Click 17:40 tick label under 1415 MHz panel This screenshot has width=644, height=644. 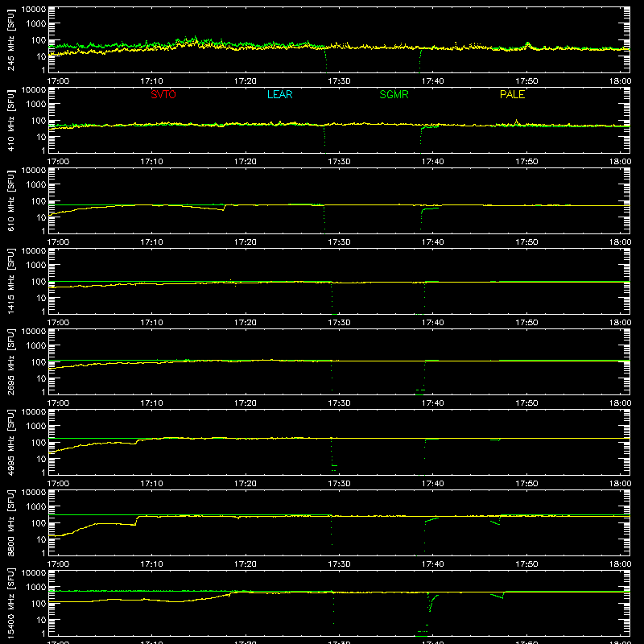click(433, 323)
